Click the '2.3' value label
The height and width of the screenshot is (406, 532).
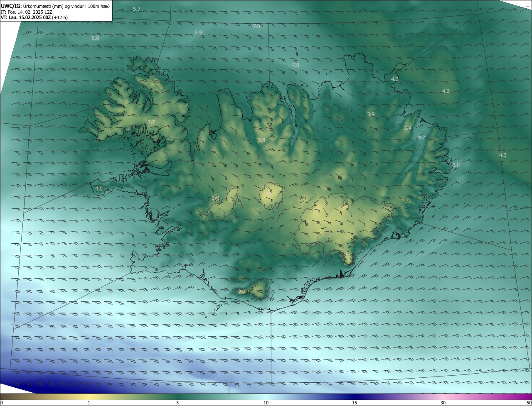click(x=216, y=198)
